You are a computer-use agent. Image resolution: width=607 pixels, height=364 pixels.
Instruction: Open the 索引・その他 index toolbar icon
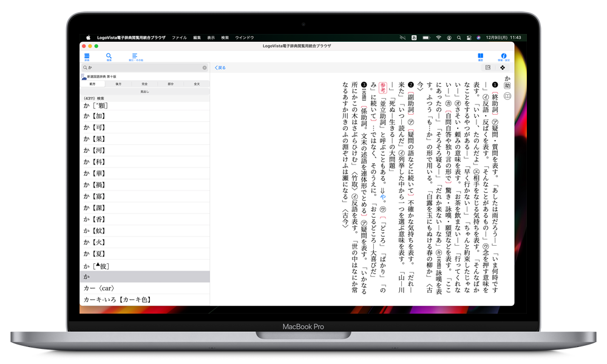[135, 57]
